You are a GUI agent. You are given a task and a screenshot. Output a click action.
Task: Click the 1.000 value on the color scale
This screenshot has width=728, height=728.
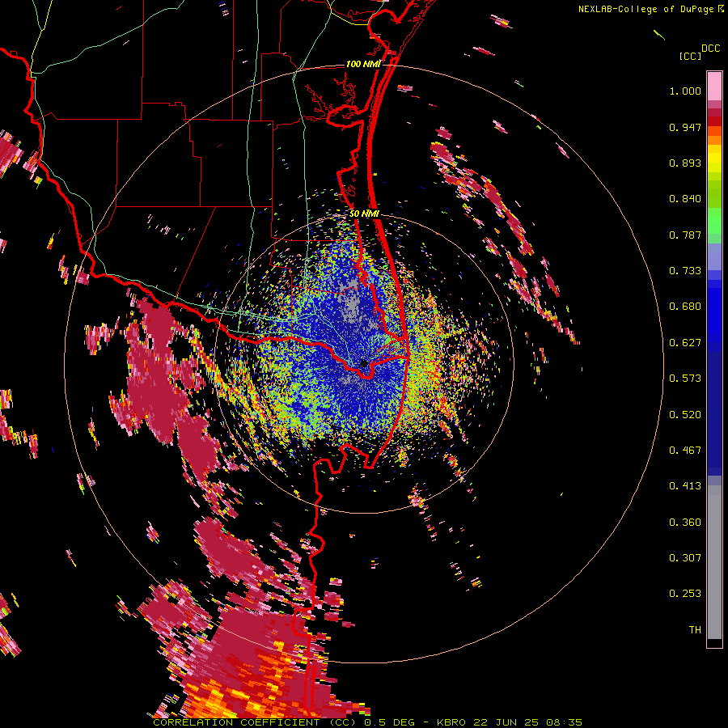pos(685,91)
